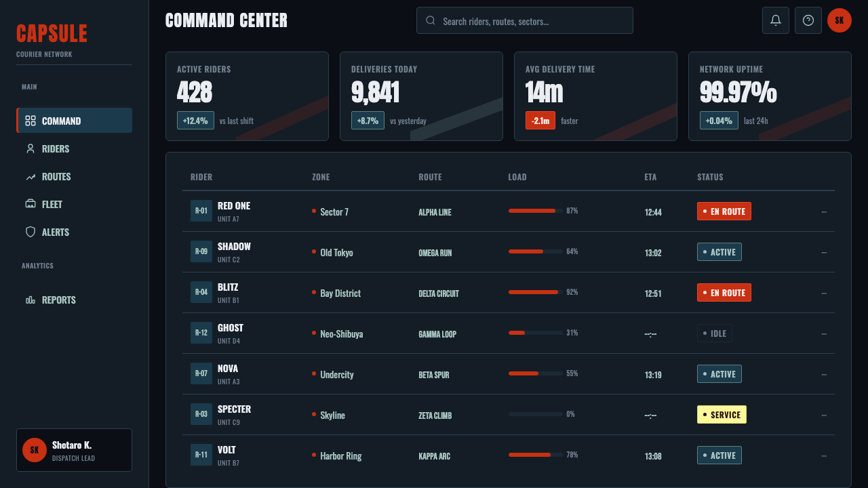Click the R-04 rider badge
The height and width of the screenshot is (488, 868).
tap(201, 292)
